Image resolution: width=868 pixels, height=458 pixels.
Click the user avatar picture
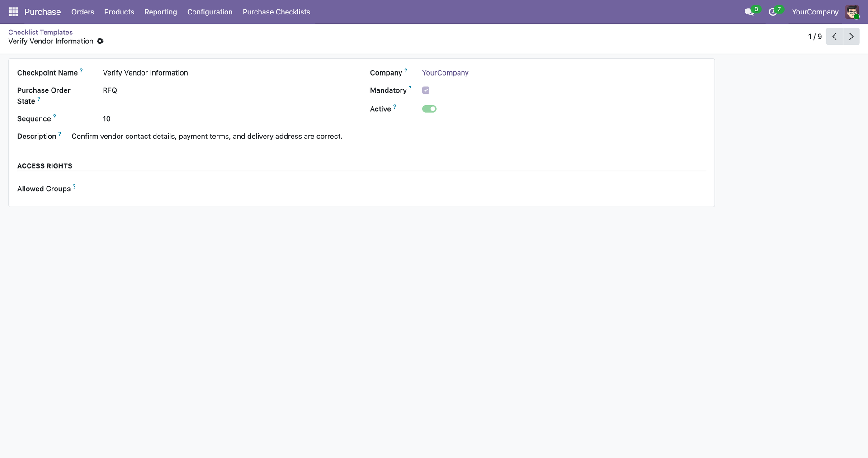point(852,12)
